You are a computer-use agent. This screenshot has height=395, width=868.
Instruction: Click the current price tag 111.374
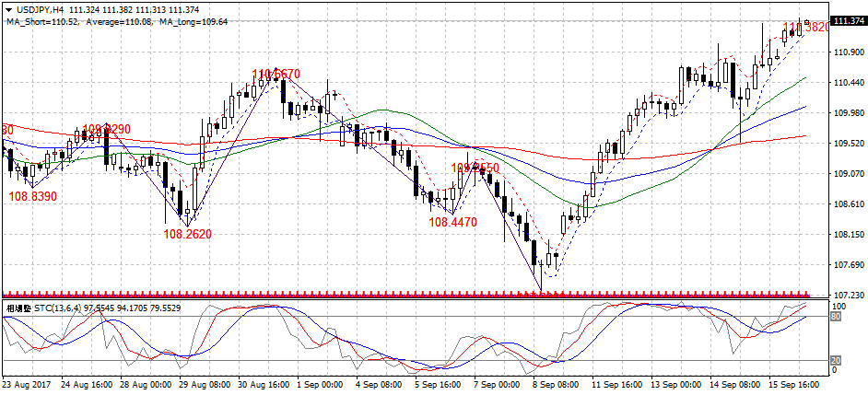coord(848,21)
